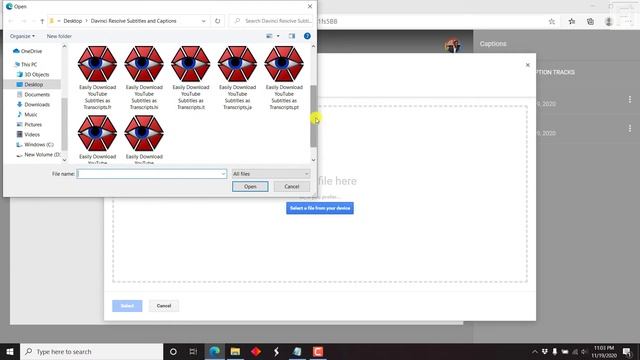Screen dimensions: 640x360
Task: Click the Open button in dialog
Action: point(250,187)
